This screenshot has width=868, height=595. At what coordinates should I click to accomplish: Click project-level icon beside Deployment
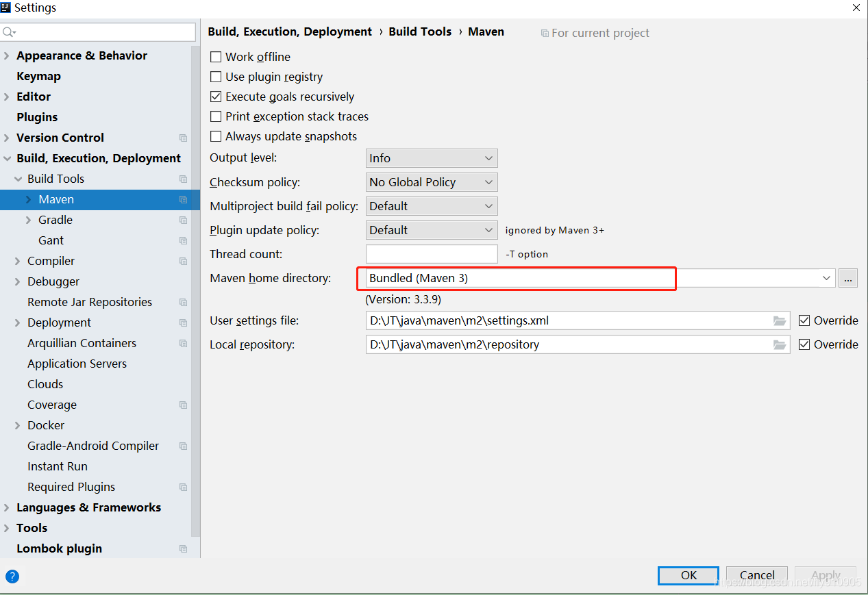click(x=183, y=322)
